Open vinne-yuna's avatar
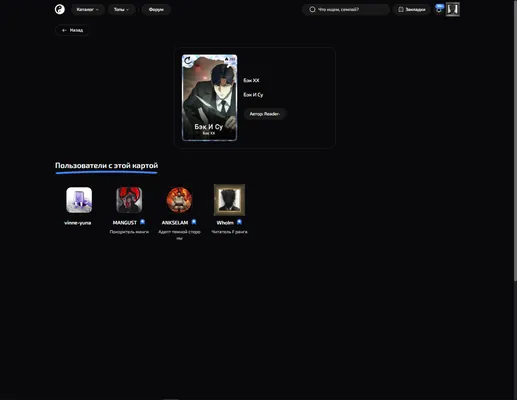The width and height of the screenshot is (517, 400). tap(79, 200)
